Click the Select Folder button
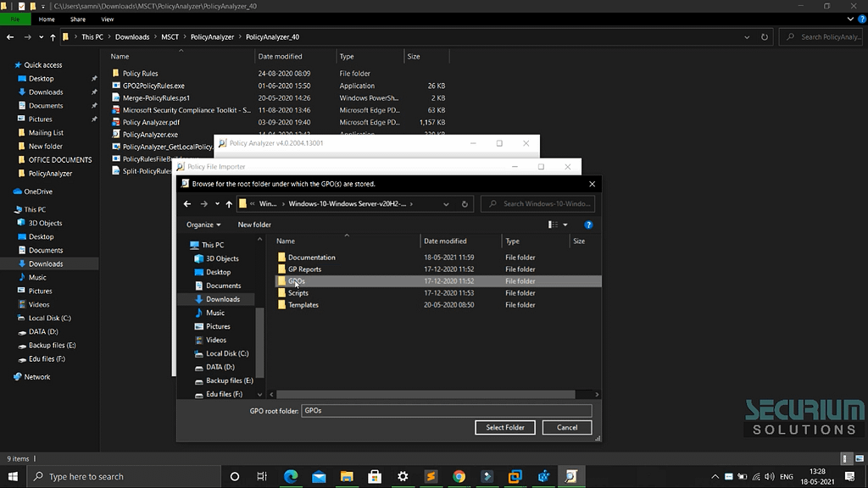The width and height of the screenshot is (868, 488). coord(505,427)
